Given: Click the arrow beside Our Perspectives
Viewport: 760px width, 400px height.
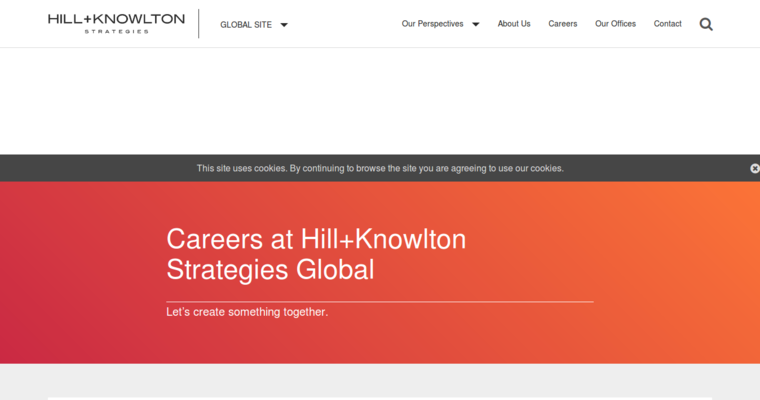Looking at the screenshot, I should [476, 24].
